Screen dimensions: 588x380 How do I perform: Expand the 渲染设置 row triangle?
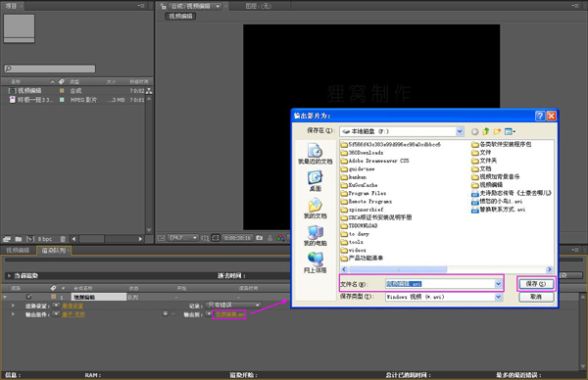13,306
